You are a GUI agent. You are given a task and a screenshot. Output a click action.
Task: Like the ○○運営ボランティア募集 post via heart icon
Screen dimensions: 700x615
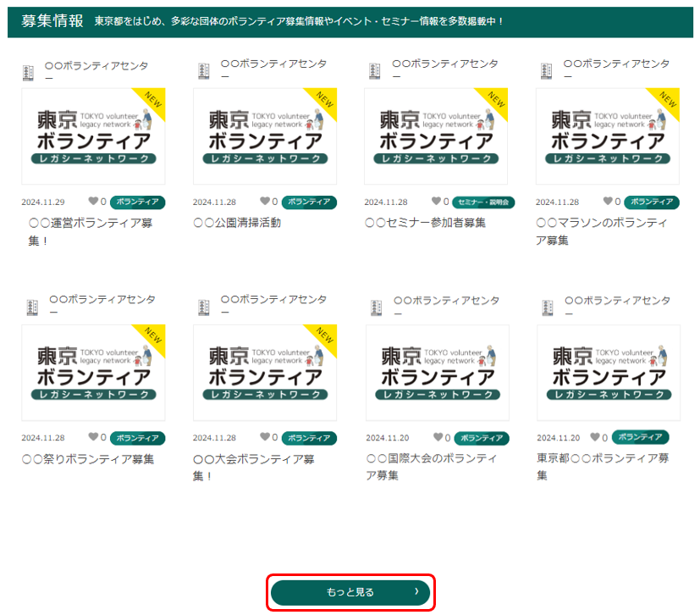[93, 202]
